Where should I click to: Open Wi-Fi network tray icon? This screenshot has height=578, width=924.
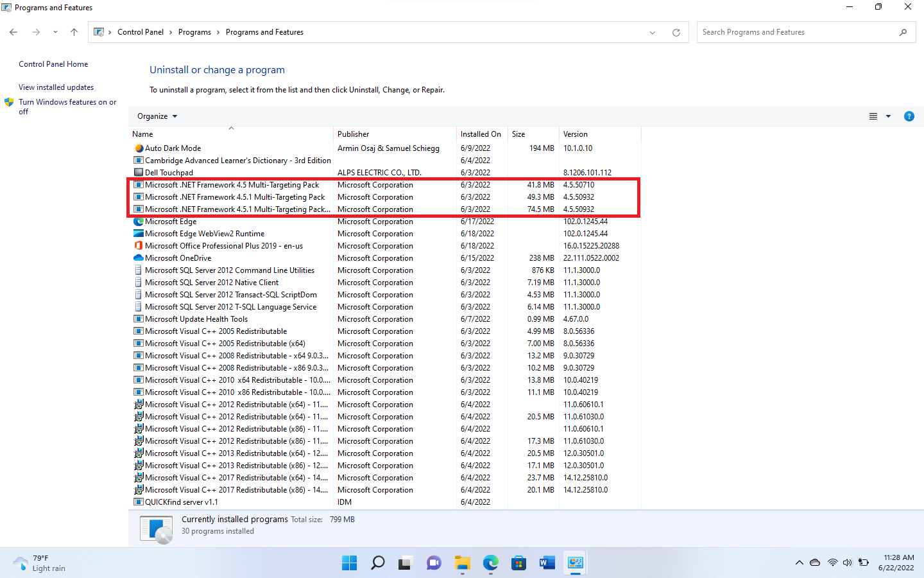[x=832, y=563]
